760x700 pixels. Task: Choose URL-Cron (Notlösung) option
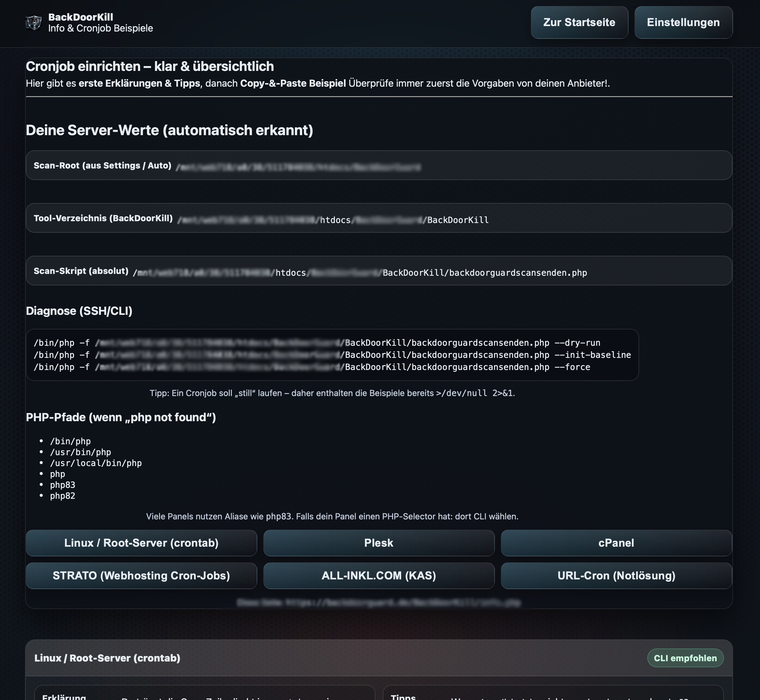[x=616, y=575]
